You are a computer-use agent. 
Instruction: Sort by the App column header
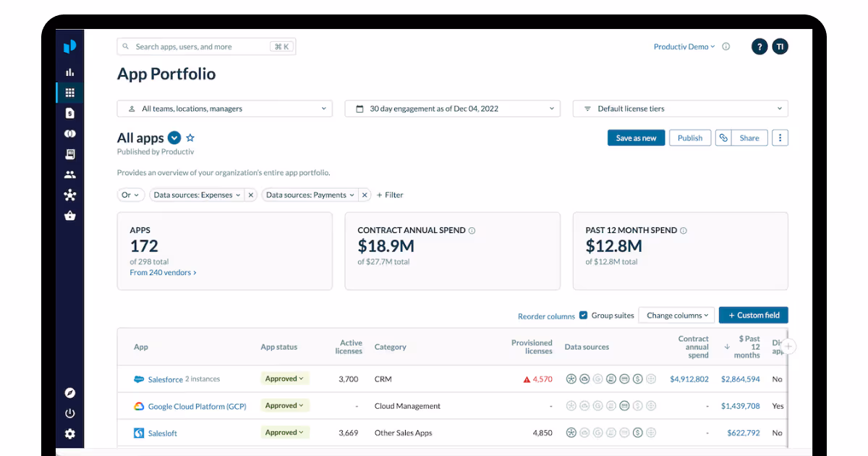(141, 347)
